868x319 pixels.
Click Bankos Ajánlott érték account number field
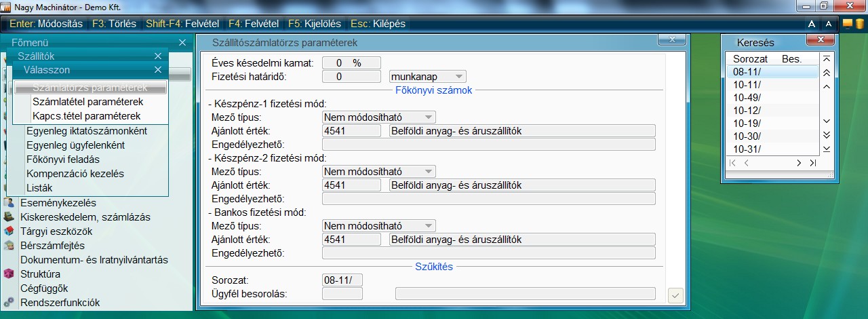pyautogui.click(x=351, y=239)
